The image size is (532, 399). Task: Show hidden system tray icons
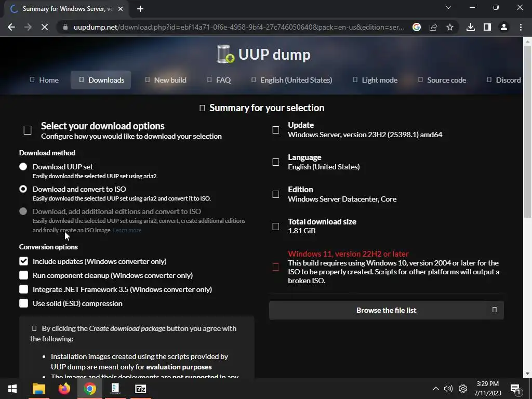436,389
